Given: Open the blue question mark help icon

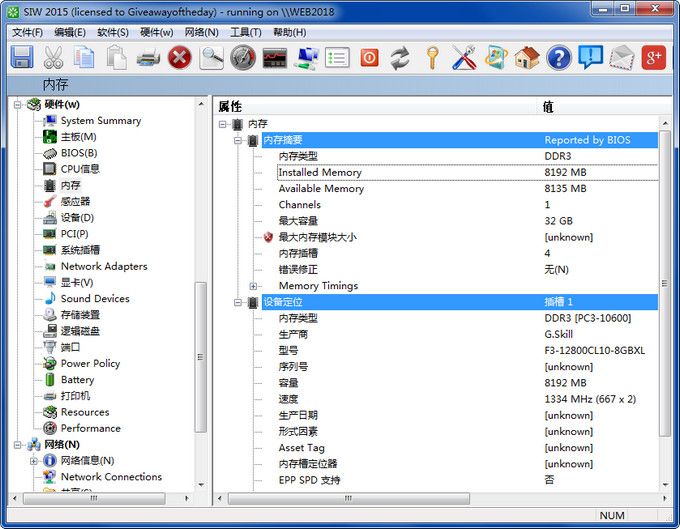Looking at the screenshot, I should (558, 58).
